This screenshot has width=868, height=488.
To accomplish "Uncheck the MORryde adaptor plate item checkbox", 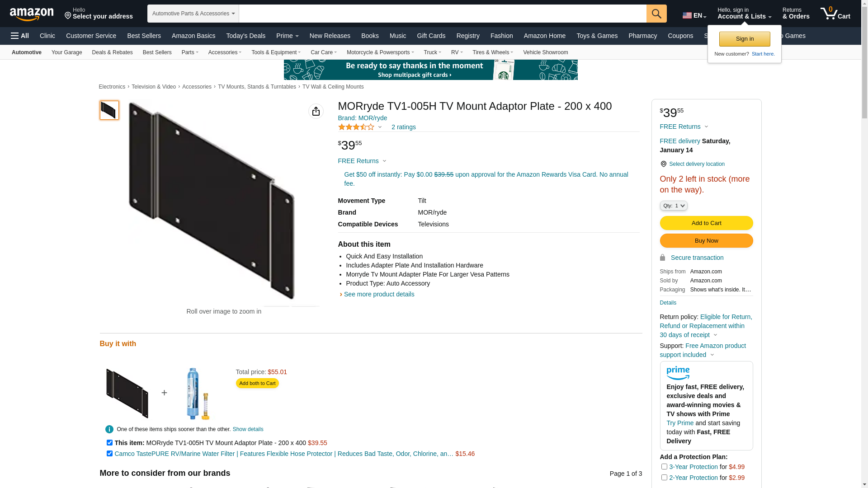I will 109,443.
